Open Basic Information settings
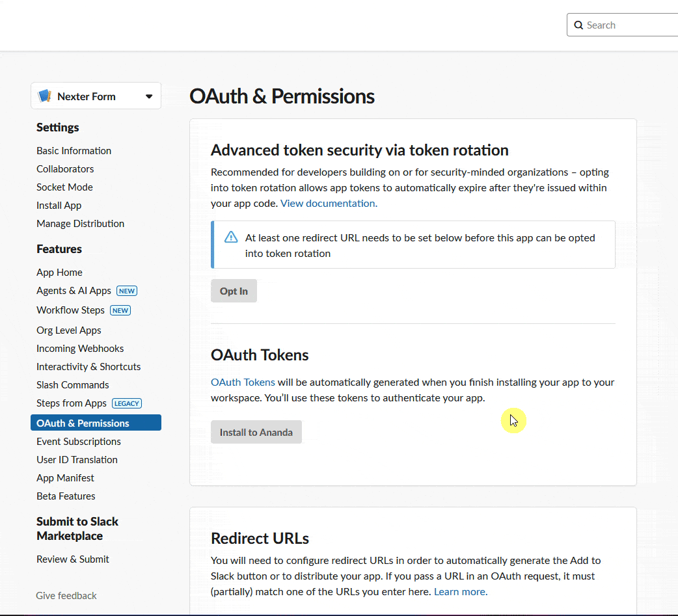The width and height of the screenshot is (678, 616). point(74,150)
